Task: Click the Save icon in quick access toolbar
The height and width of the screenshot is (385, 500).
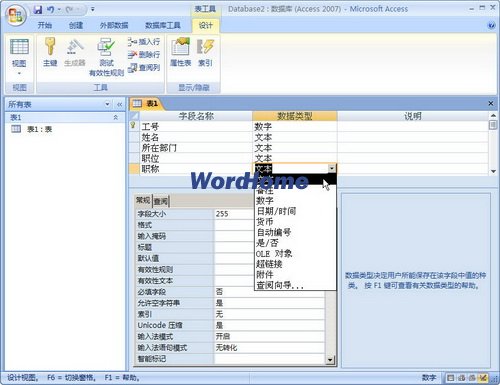Action: click(x=38, y=10)
